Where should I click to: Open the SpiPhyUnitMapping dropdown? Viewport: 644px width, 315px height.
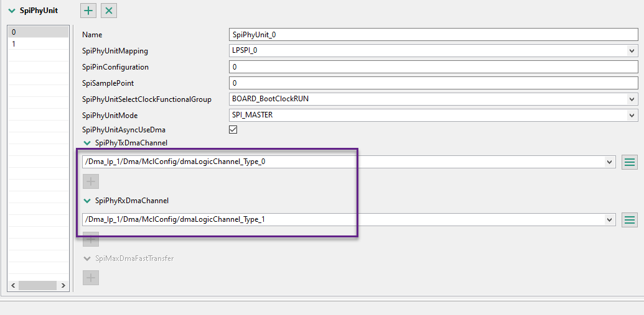[x=632, y=50]
